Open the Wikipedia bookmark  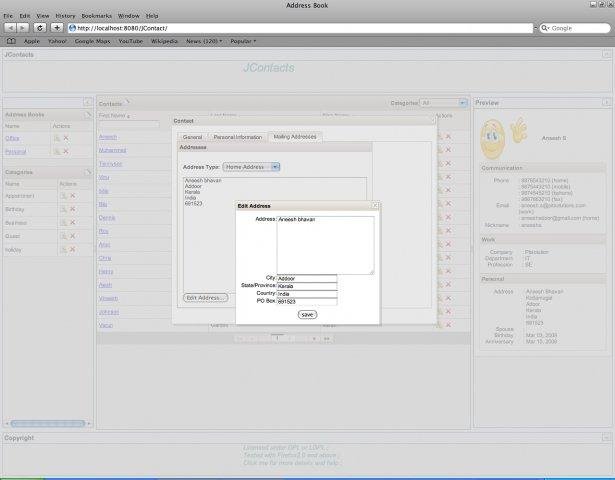click(164, 41)
